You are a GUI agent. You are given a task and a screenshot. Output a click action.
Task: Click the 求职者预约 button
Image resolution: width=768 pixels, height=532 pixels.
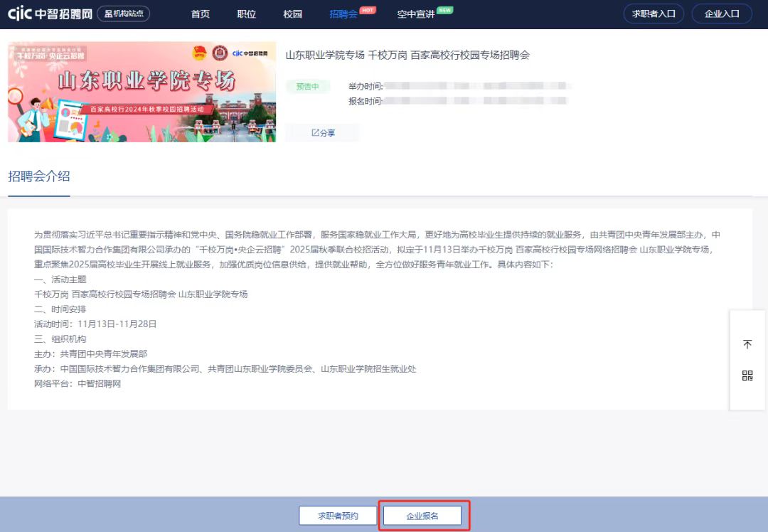coord(338,516)
